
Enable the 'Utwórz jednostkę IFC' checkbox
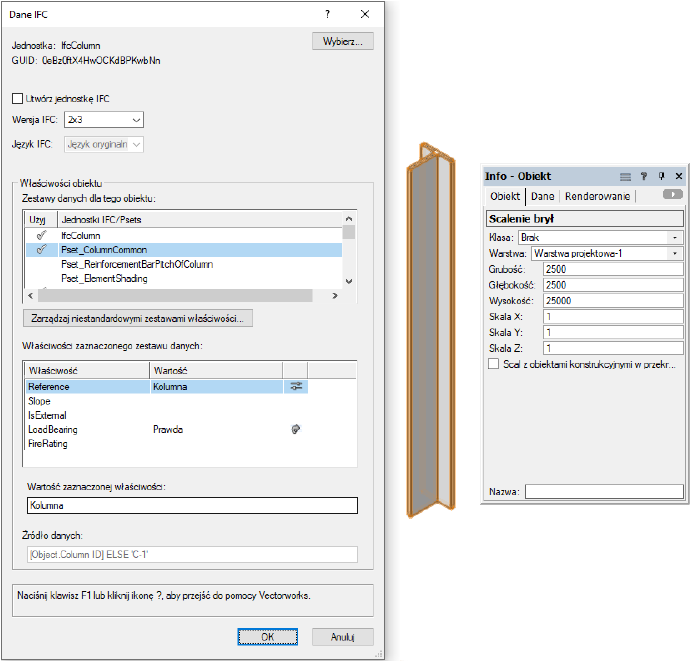pyautogui.click(x=17, y=99)
